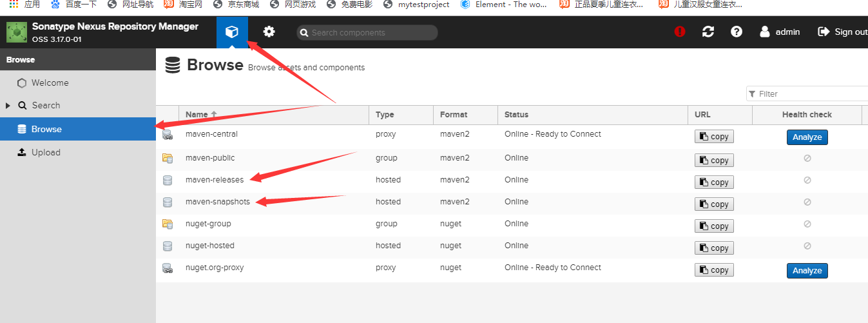The image size is (868, 323).
Task: Open the nuget.org-proxy repository
Action: click(x=215, y=268)
